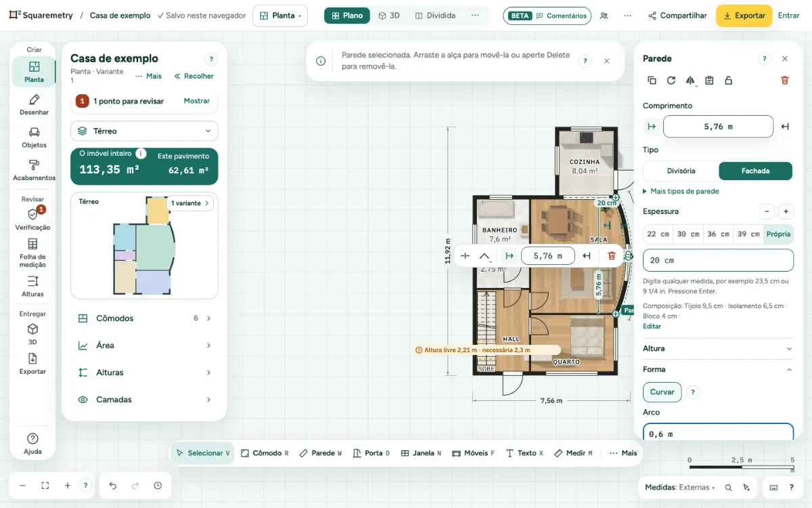
Task: Select the Desenhar tool in sidebar
Action: pyautogui.click(x=34, y=105)
